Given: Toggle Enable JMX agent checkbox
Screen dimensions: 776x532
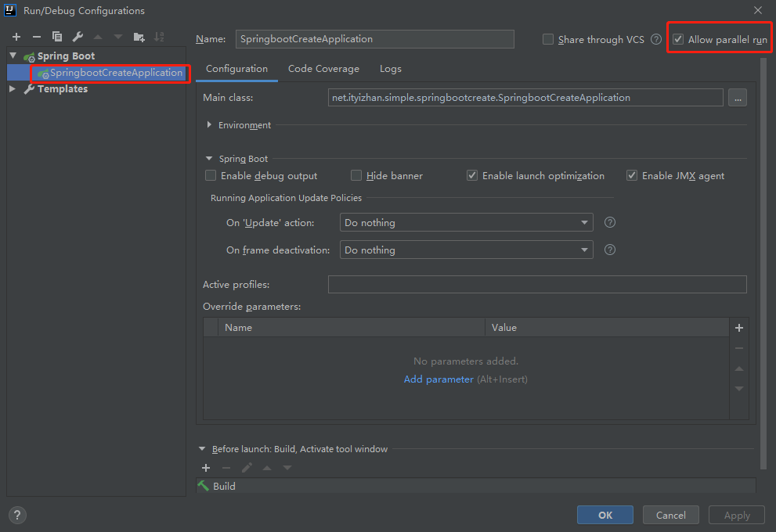Looking at the screenshot, I should (x=632, y=175).
